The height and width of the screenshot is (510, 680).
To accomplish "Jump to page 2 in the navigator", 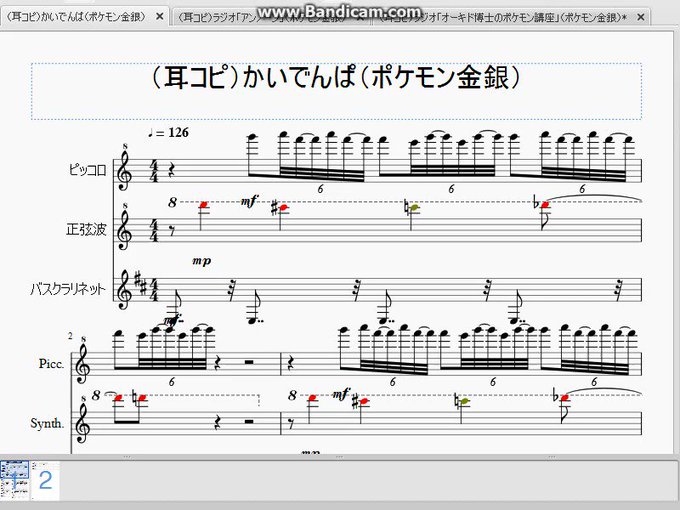I will pyautogui.click(x=46, y=481).
